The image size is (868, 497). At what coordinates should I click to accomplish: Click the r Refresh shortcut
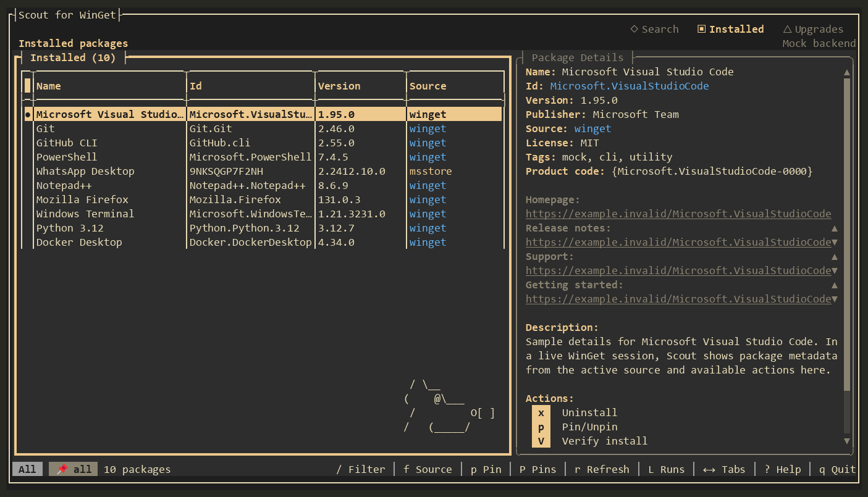point(602,469)
